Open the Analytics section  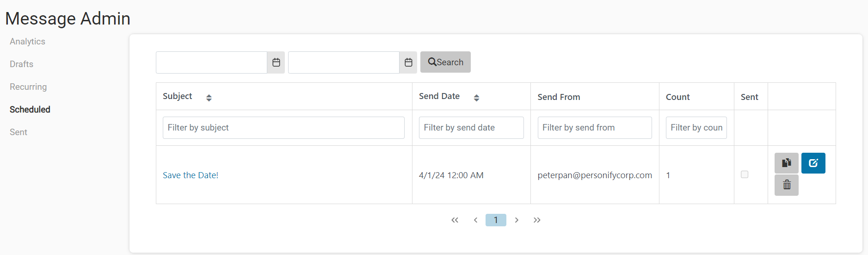click(x=27, y=42)
